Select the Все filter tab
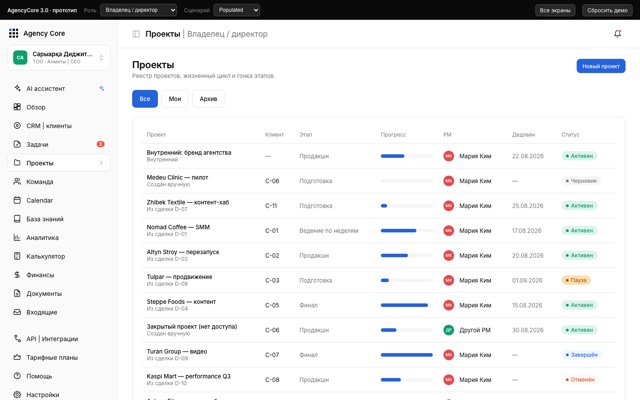This screenshot has height=400, width=640. click(145, 99)
